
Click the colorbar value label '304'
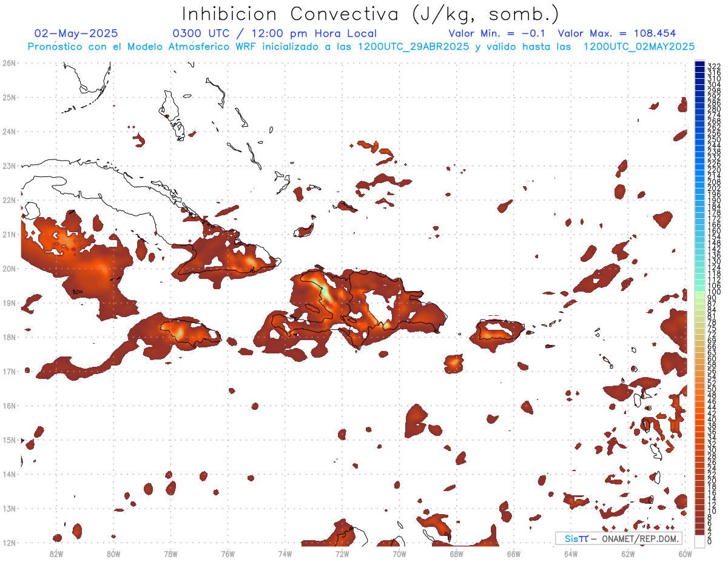pos(714,85)
